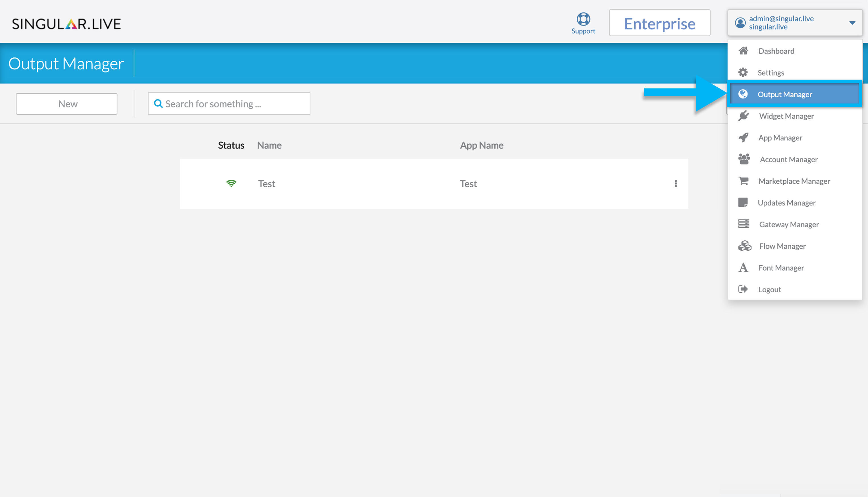868x497 pixels.
Task: Select the Test output name
Action: [267, 184]
